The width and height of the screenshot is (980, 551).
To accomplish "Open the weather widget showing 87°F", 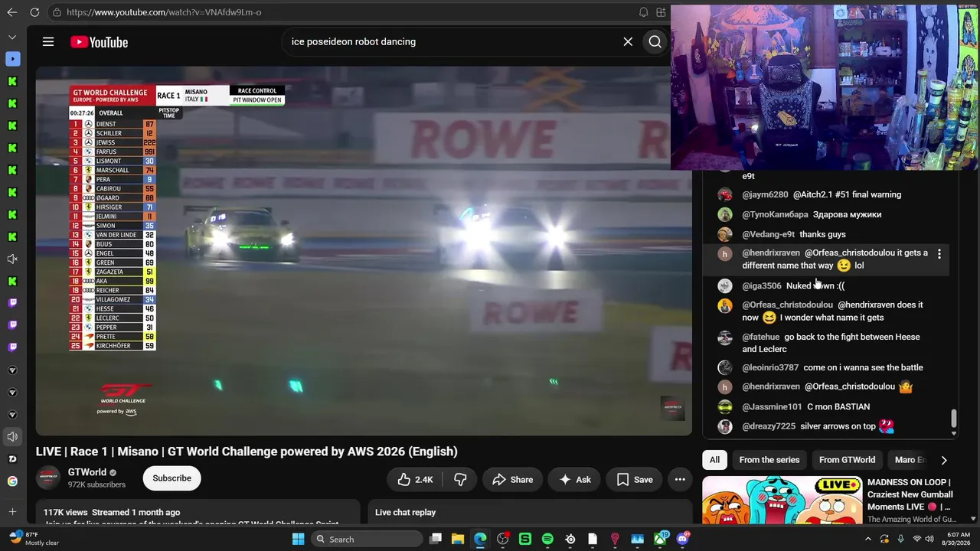I will (34, 539).
